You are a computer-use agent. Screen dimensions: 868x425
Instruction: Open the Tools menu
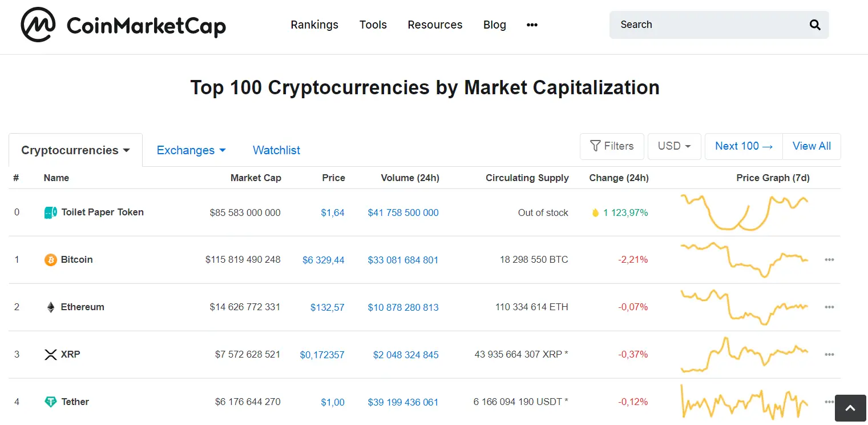[x=373, y=25]
